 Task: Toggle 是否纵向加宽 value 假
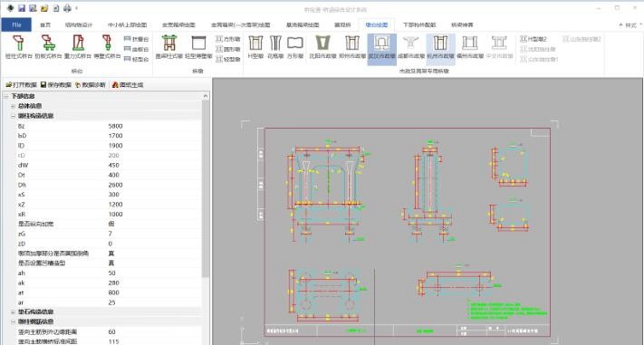[111, 224]
